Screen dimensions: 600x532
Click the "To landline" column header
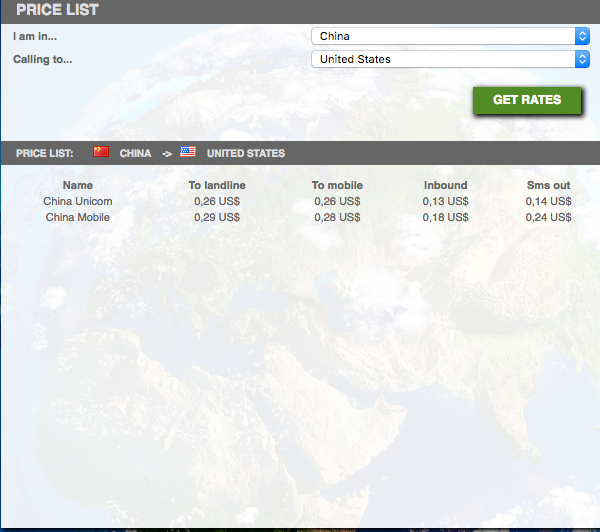pos(217,185)
